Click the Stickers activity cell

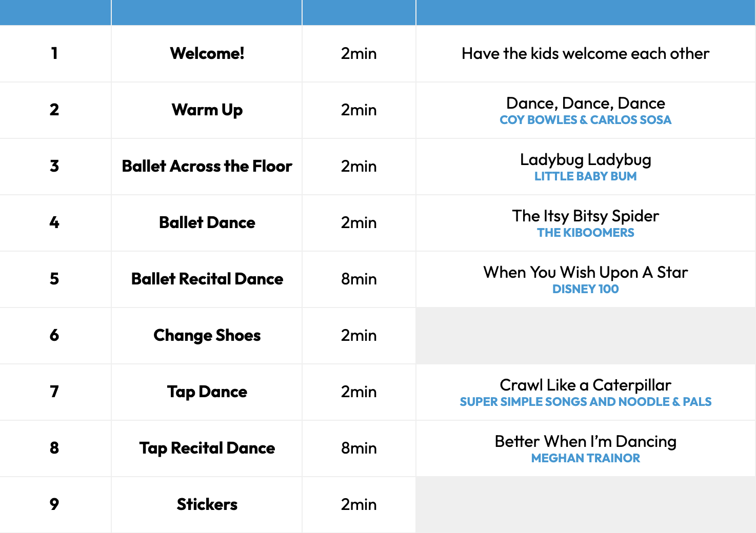click(207, 505)
